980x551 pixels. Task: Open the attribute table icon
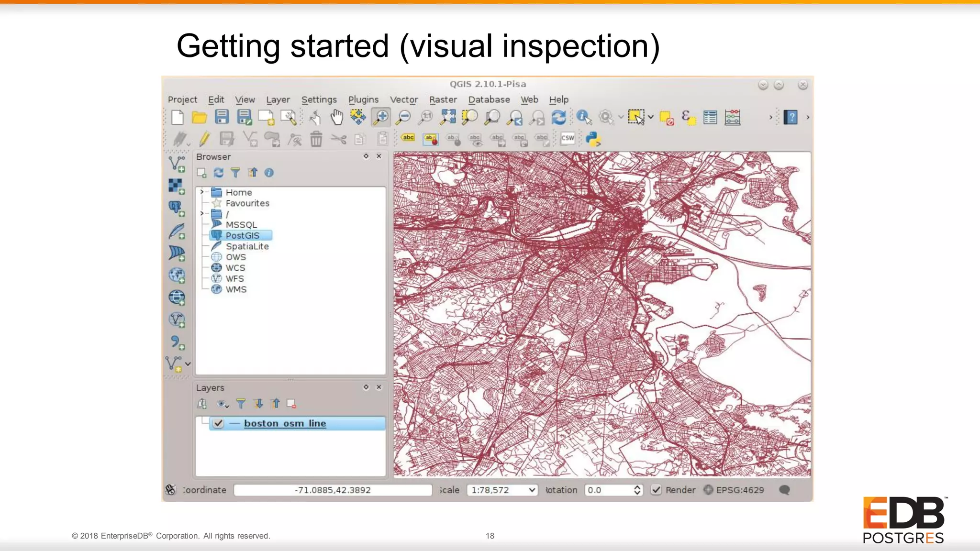(710, 117)
